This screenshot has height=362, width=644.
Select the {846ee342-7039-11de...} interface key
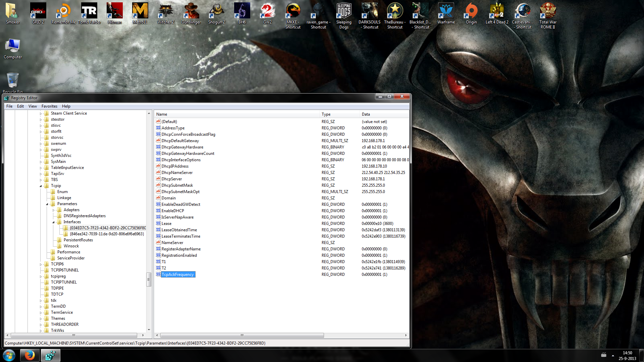point(107,234)
